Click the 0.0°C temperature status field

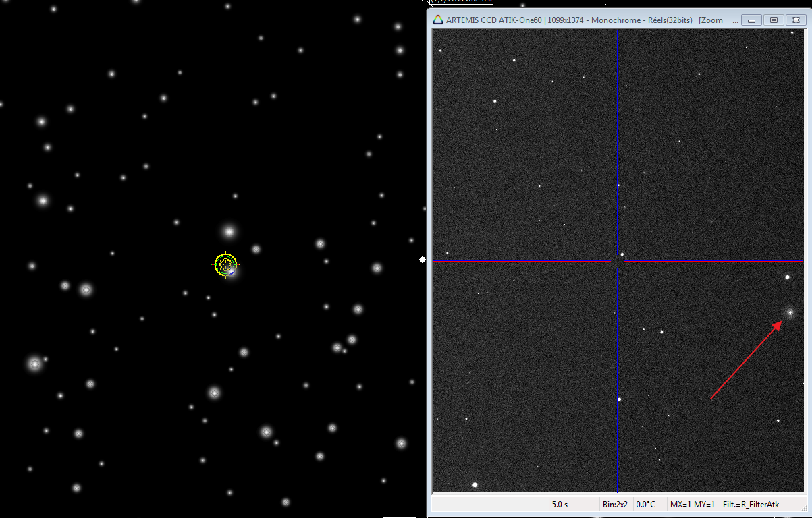[x=647, y=504]
